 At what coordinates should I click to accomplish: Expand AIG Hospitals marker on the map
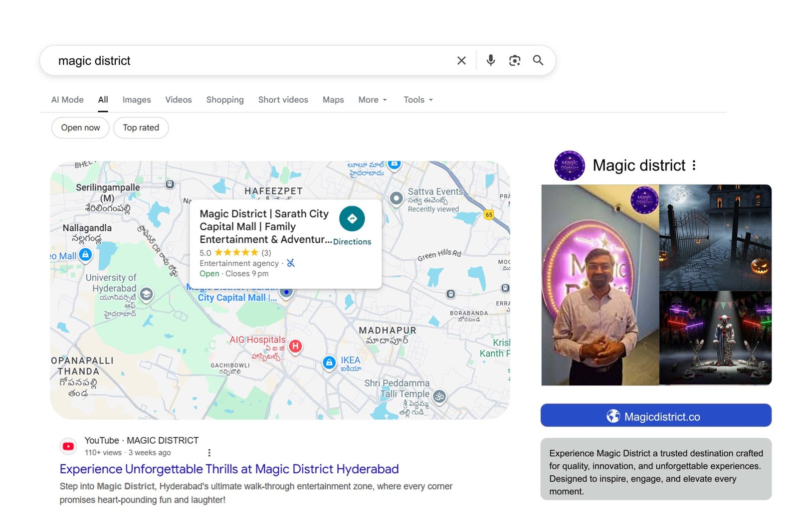point(295,347)
